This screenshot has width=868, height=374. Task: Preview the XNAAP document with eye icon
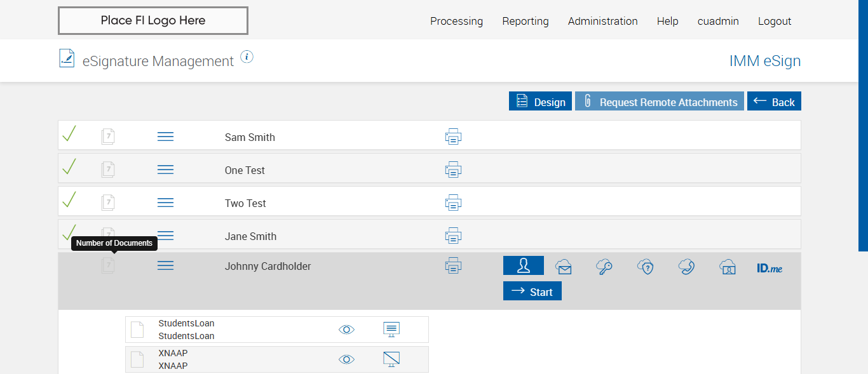pos(346,359)
